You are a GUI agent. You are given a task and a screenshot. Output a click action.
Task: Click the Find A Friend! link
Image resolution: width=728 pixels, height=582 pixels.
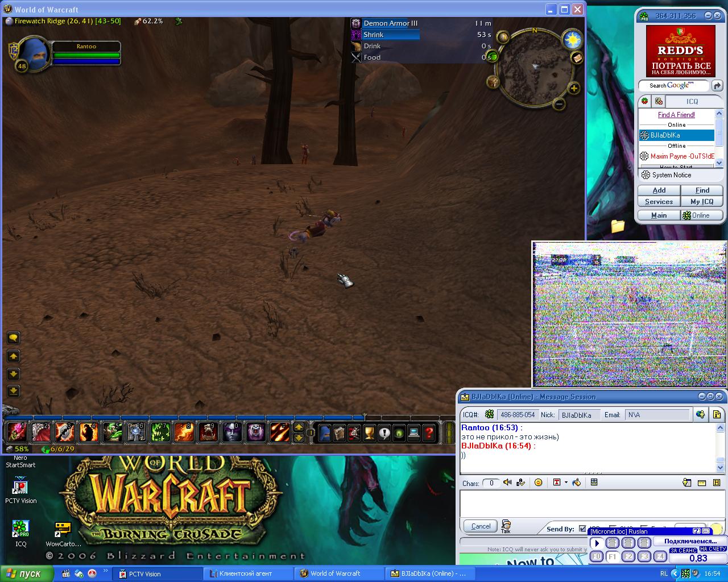676,115
